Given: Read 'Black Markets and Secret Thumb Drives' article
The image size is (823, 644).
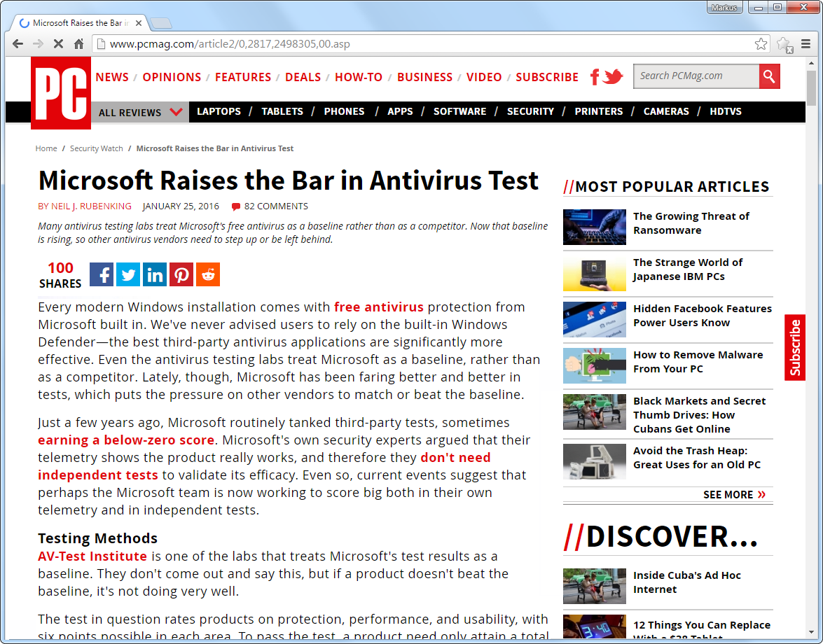Looking at the screenshot, I should tap(700, 415).
